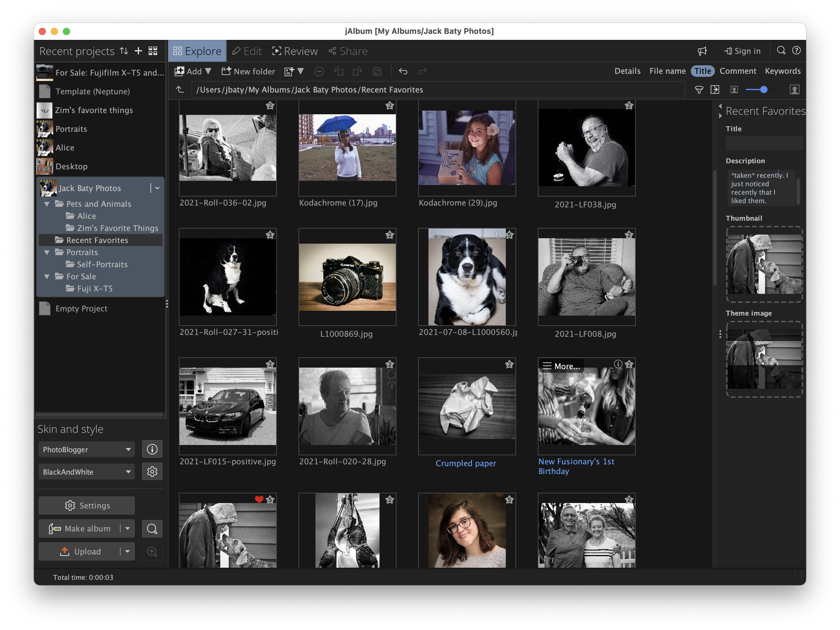Screen dimensions: 840x630
Task: Click the jump-to-folder arrow icon
Action: pyautogui.click(x=715, y=90)
